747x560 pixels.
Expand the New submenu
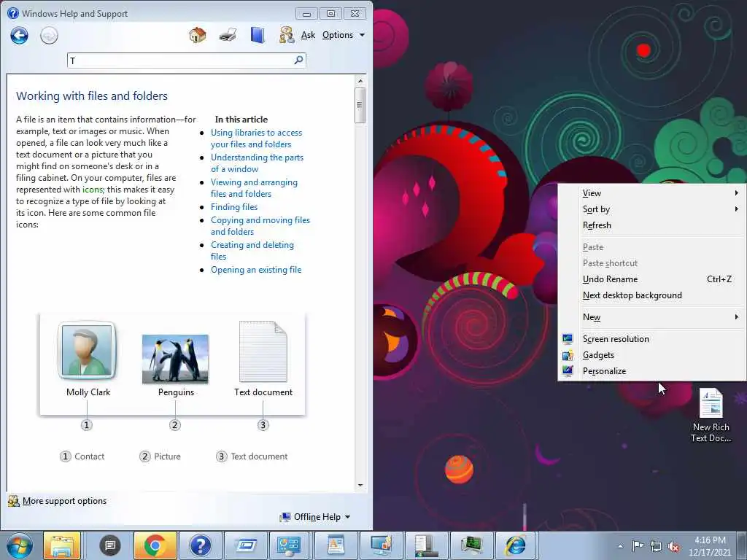pos(651,317)
